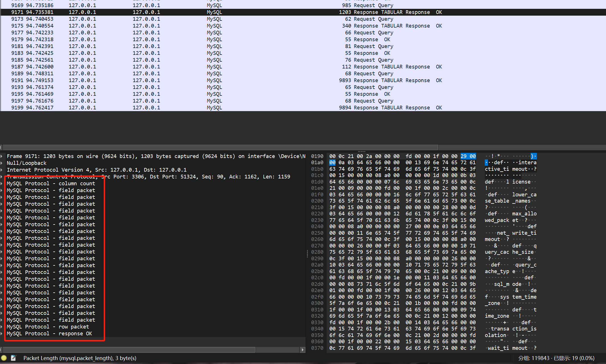Expand the Null/Loopback tree node
Viewport: 606px width, 364px height.
(x=2, y=163)
